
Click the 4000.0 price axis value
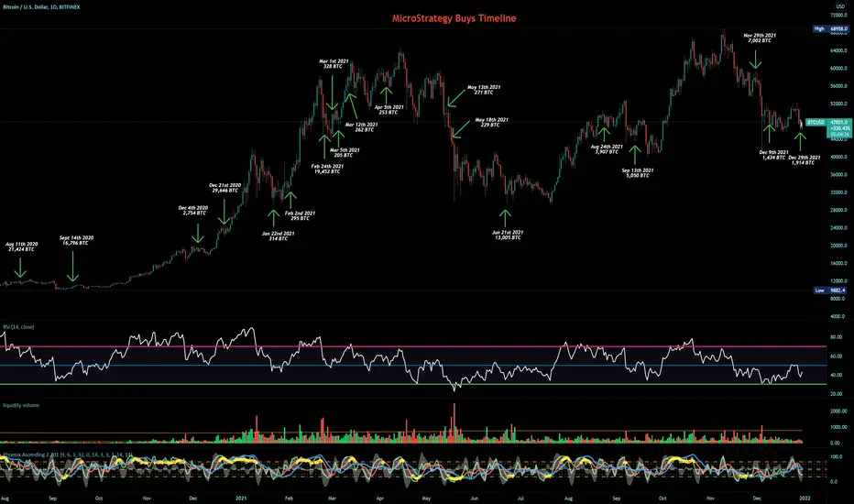(x=838, y=316)
